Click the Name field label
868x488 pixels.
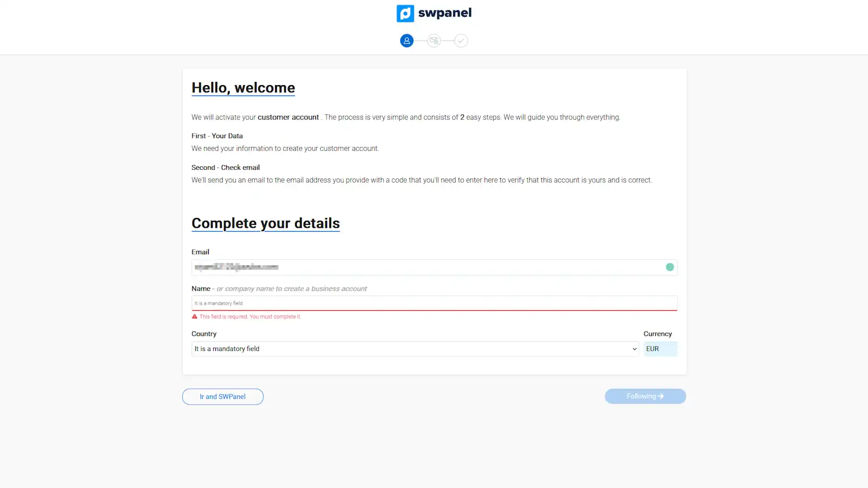(x=201, y=288)
